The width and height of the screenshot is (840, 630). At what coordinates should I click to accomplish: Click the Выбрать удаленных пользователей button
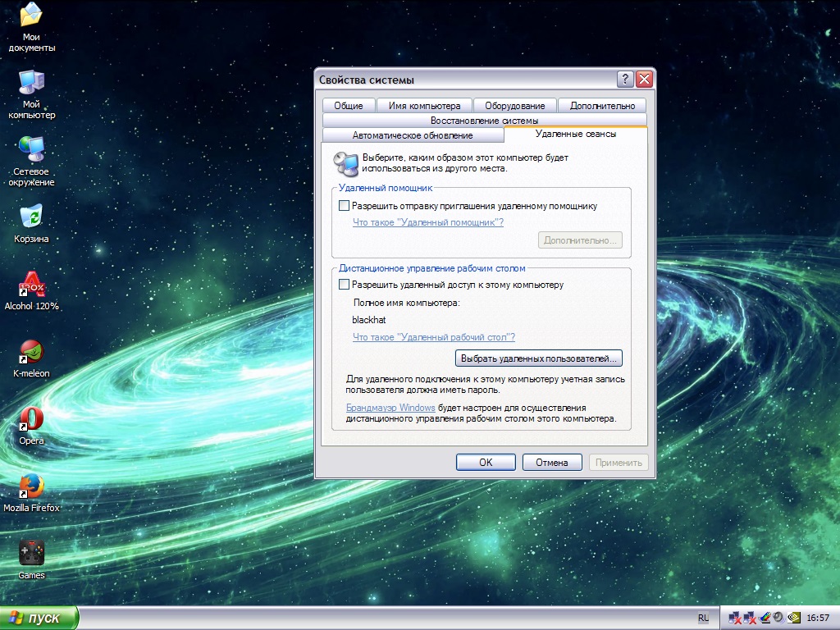538,358
